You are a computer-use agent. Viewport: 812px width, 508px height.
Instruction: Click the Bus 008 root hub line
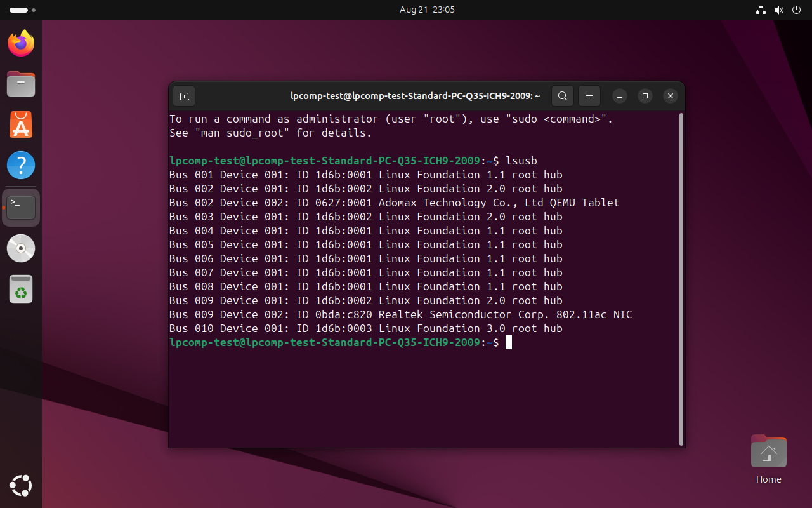click(x=366, y=286)
